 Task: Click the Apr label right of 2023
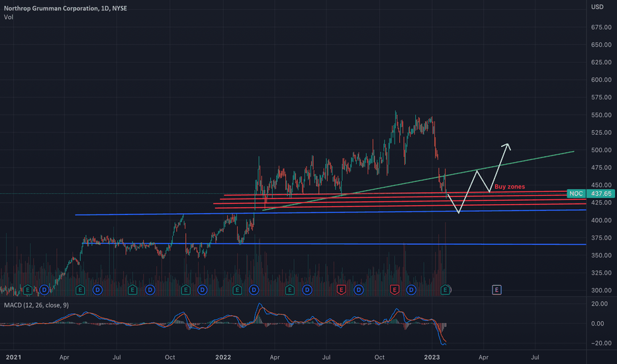click(x=483, y=357)
